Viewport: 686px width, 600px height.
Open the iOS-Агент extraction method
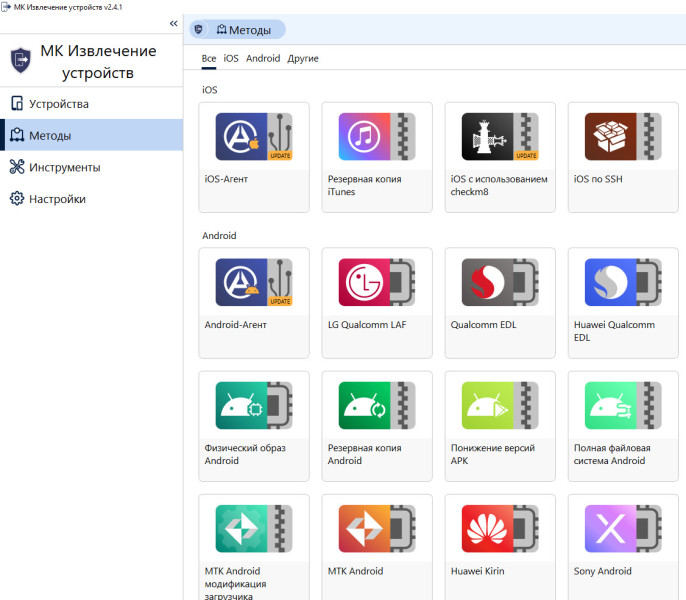coord(254,158)
